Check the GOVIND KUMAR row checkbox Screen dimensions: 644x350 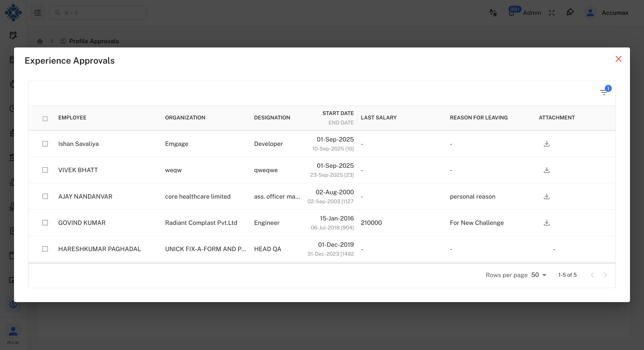click(x=45, y=223)
